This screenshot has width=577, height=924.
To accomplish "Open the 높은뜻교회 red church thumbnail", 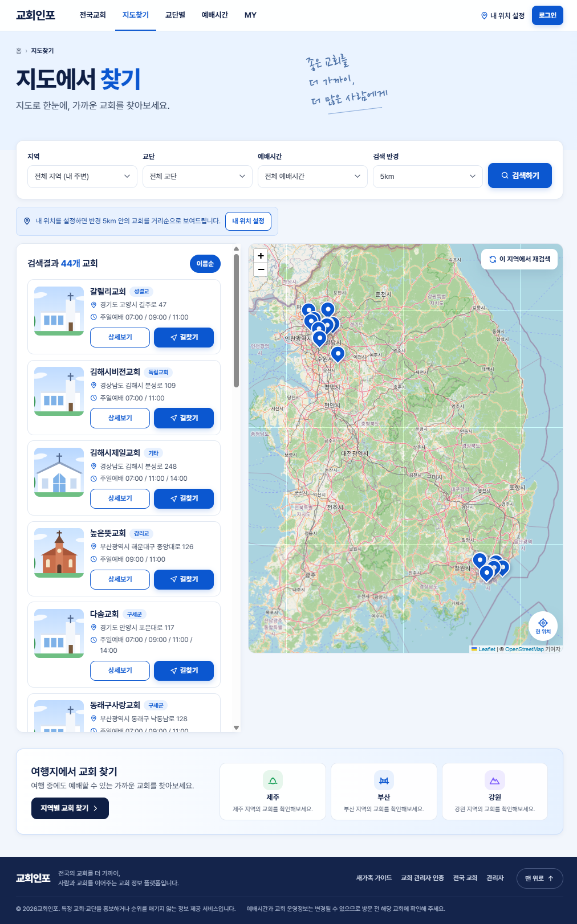I will point(59,553).
